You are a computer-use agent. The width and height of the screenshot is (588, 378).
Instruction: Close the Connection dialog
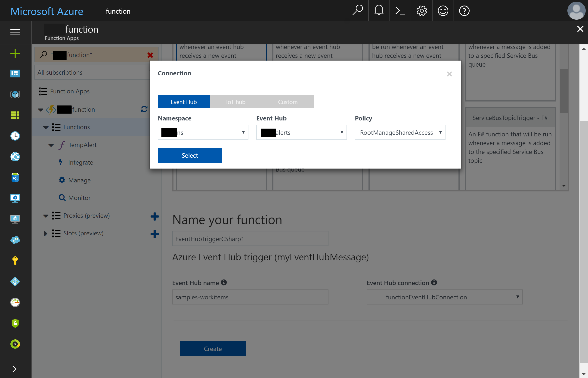(449, 74)
